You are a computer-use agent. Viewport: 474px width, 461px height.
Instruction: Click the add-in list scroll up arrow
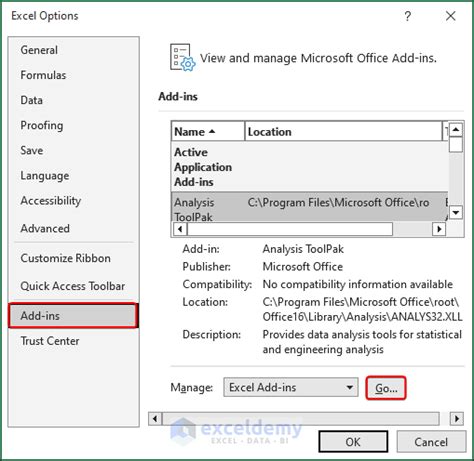(456, 129)
